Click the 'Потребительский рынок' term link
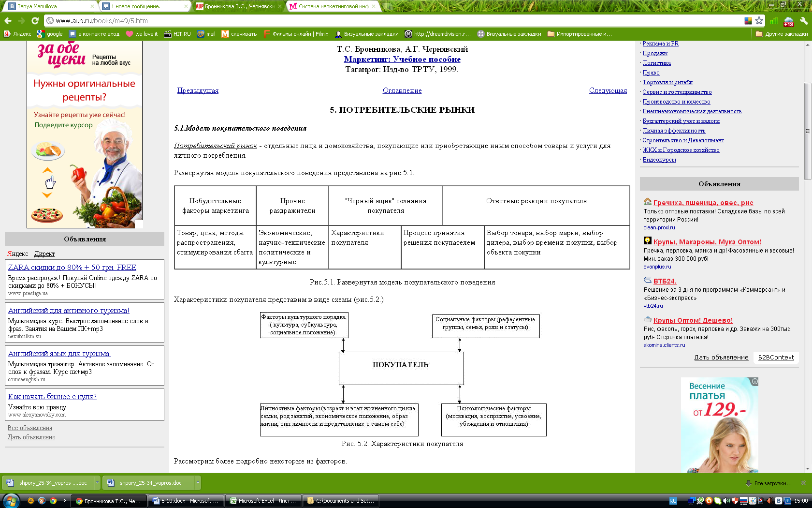 coord(216,146)
